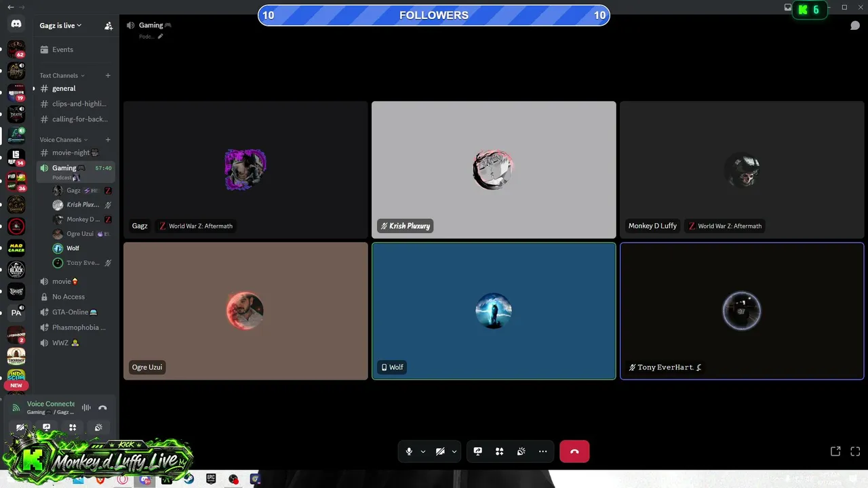This screenshot has height=488, width=868.
Task: Join the WWZ voice channel
Action: pyautogui.click(x=75, y=343)
